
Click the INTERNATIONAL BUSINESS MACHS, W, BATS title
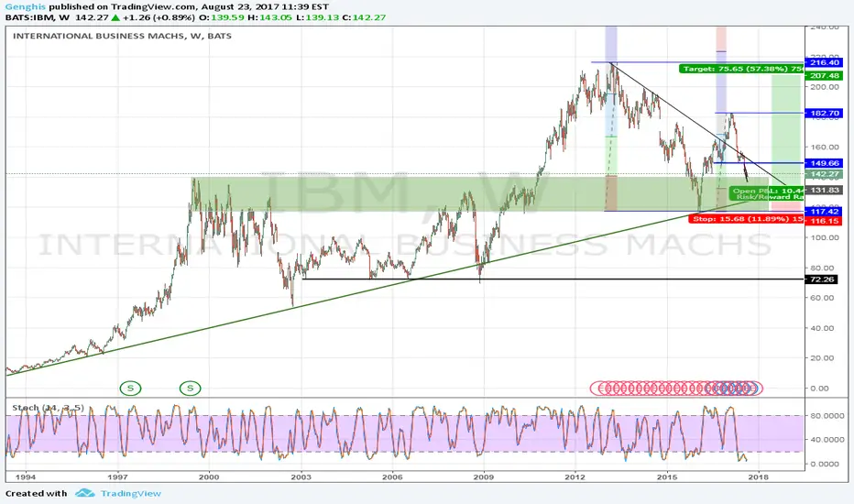pyautogui.click(x=122, y=36)
